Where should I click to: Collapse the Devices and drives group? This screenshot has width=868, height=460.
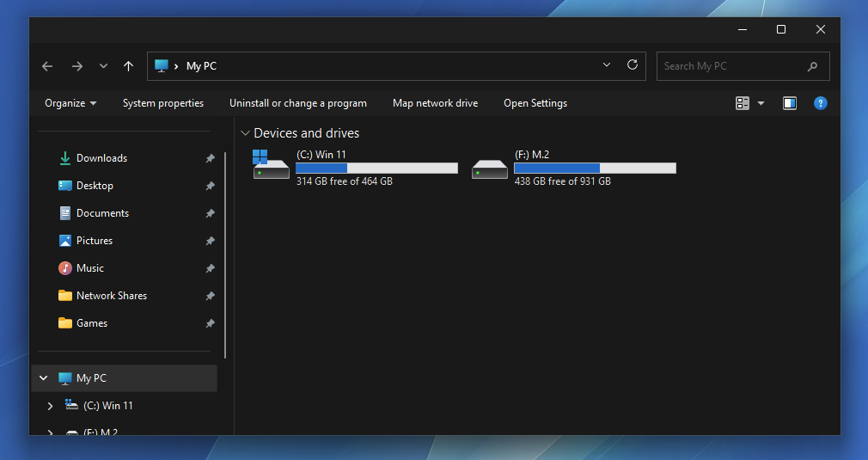(245, 133)
